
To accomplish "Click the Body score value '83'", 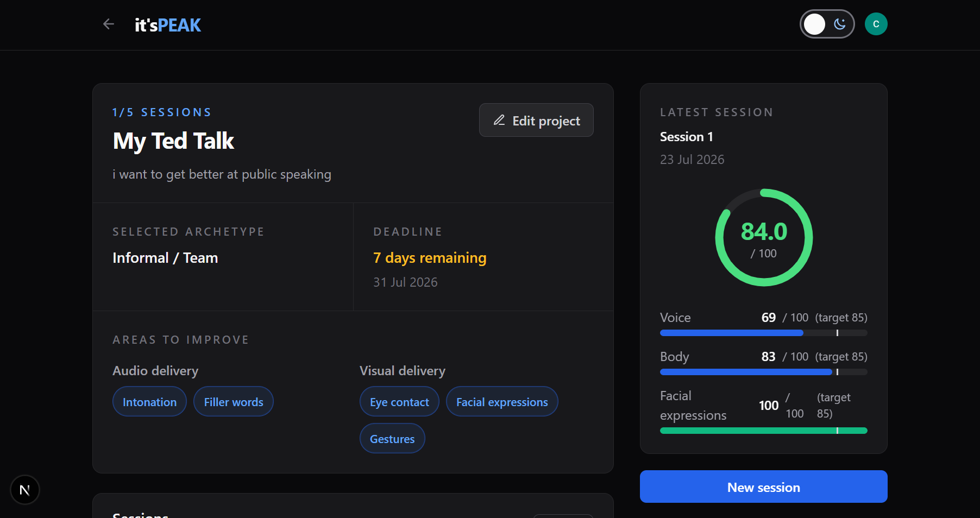I will (768, 357).
